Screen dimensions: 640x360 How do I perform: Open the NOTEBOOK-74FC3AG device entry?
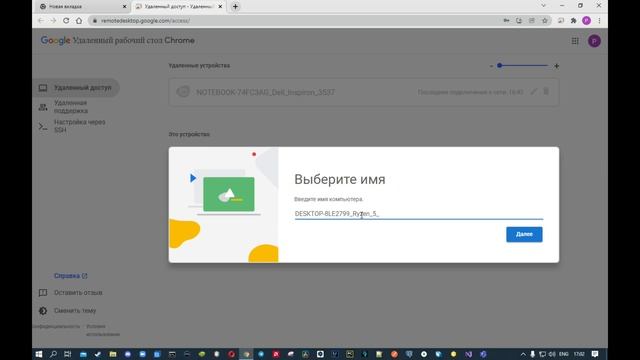364,92
